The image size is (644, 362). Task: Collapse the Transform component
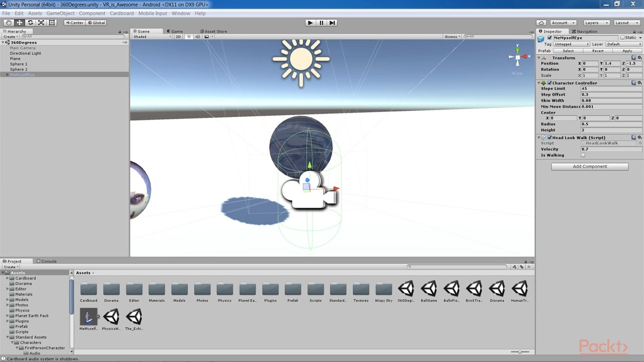point(539,58)
